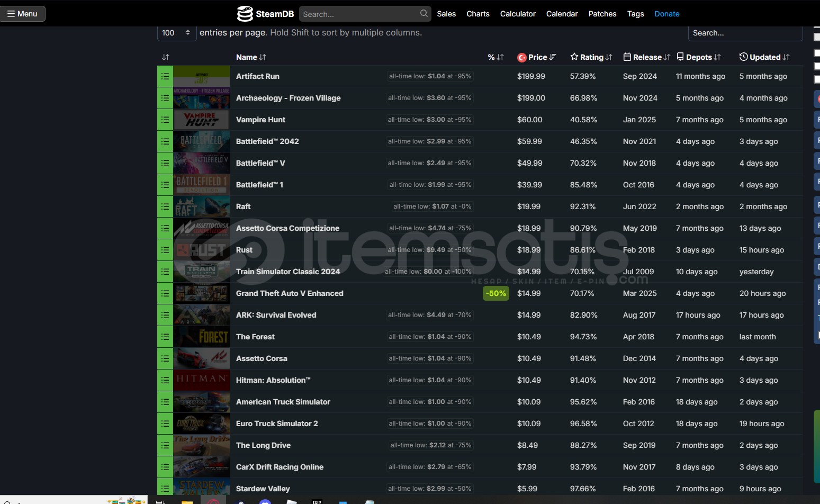
Task: Open the entries per page dropdown
Action: pos(177,33)
